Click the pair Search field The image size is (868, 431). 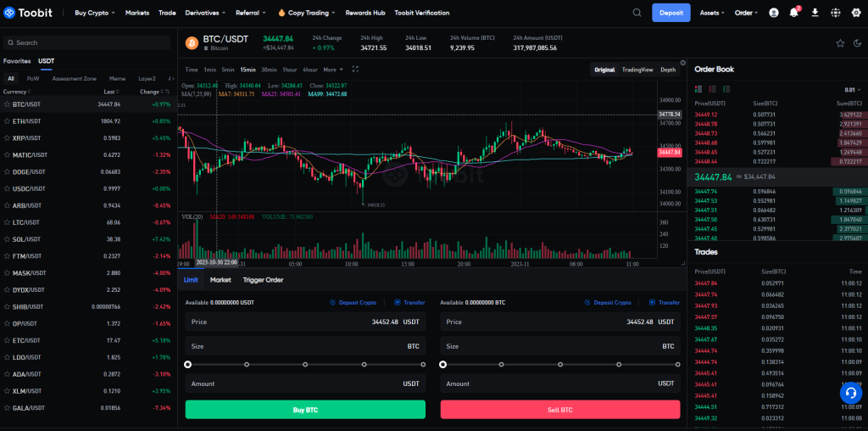(x=87, y=42)
